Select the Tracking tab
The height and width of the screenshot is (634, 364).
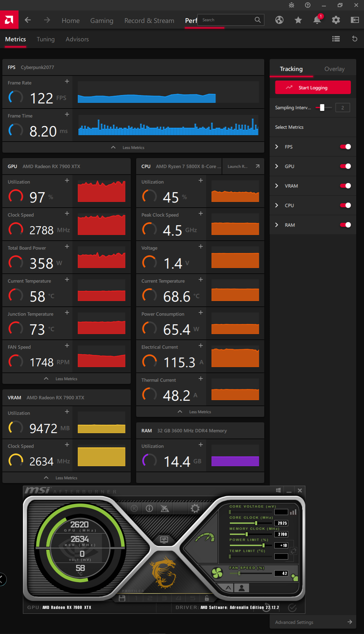[x=291, y=69]
